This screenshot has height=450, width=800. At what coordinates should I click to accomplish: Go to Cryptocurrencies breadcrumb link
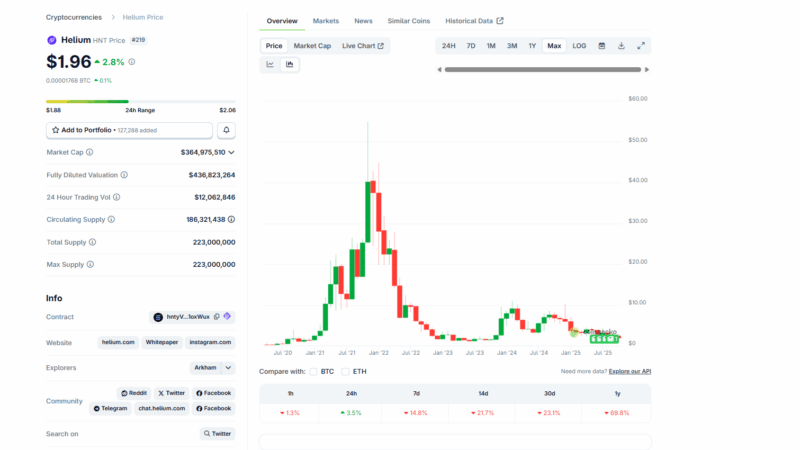click(x=74, y=17)
